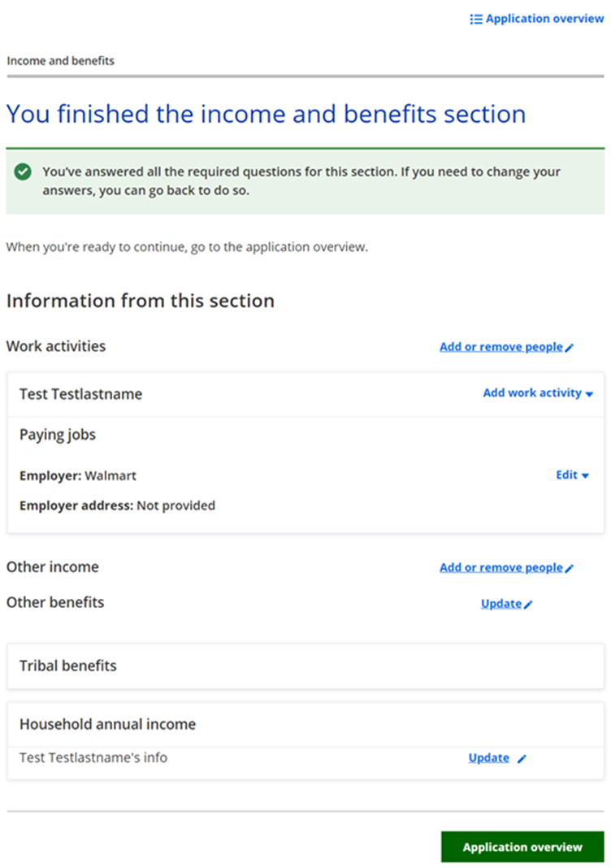Click pencil icon beside Other benefits Update
The image size is (611, 868).
tap(529, 605)
